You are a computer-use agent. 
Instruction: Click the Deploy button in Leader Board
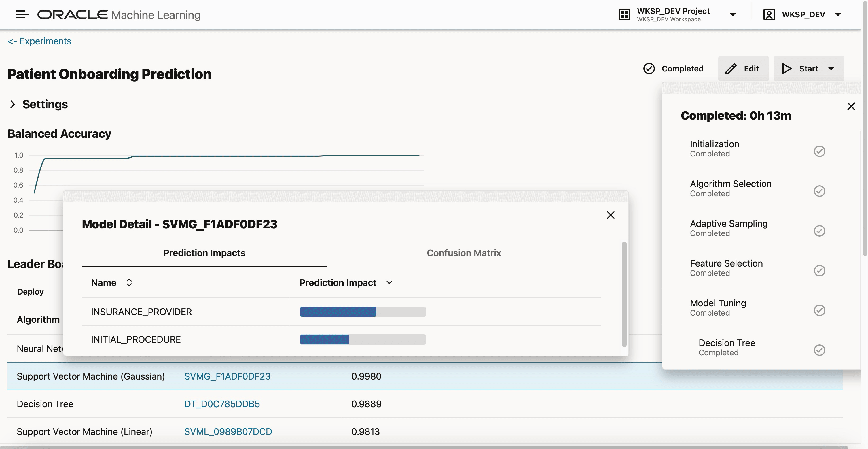(30, 292)
